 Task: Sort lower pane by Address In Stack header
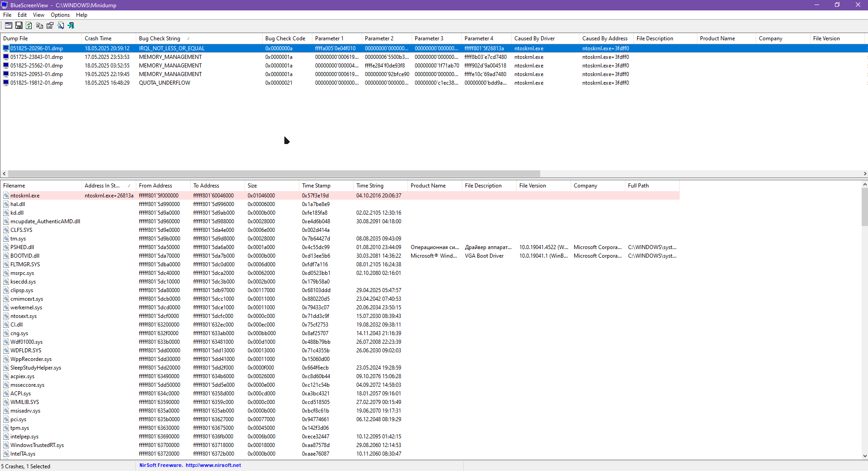[x=109, y=186]
